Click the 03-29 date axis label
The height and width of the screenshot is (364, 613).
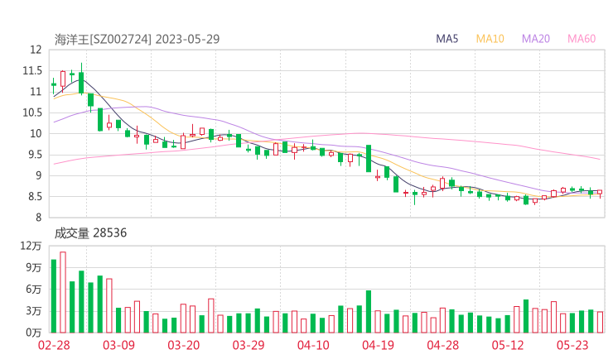pos(249,345)
